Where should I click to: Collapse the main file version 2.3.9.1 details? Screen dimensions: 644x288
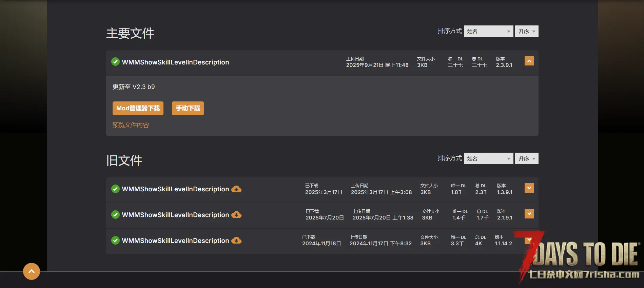[529, 61]
